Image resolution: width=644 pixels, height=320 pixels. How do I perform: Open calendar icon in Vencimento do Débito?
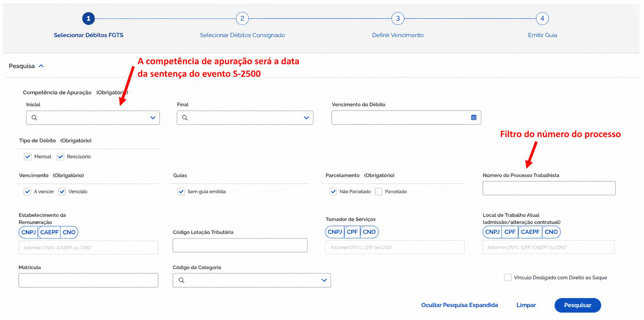point(474,117)
